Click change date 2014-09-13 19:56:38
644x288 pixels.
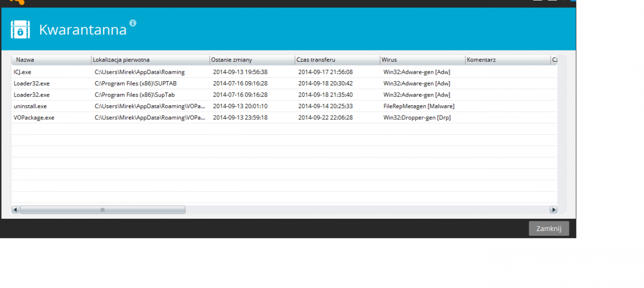240,72
